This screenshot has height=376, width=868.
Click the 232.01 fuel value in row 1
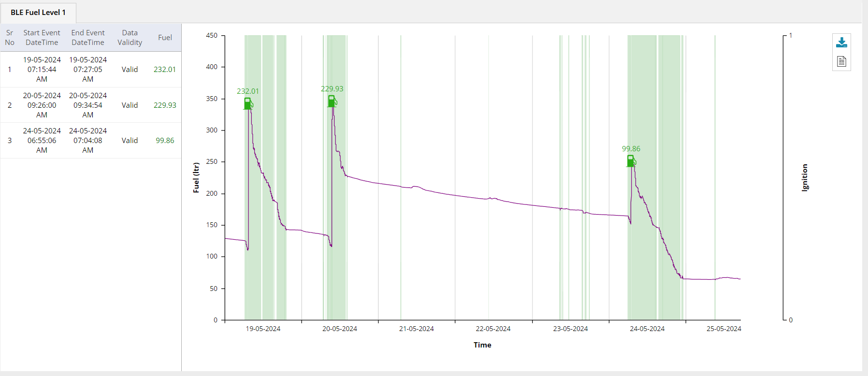click(164, 69)
